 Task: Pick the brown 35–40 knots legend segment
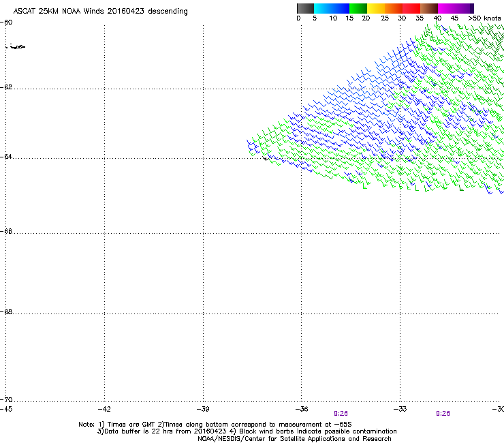(429, 8)
